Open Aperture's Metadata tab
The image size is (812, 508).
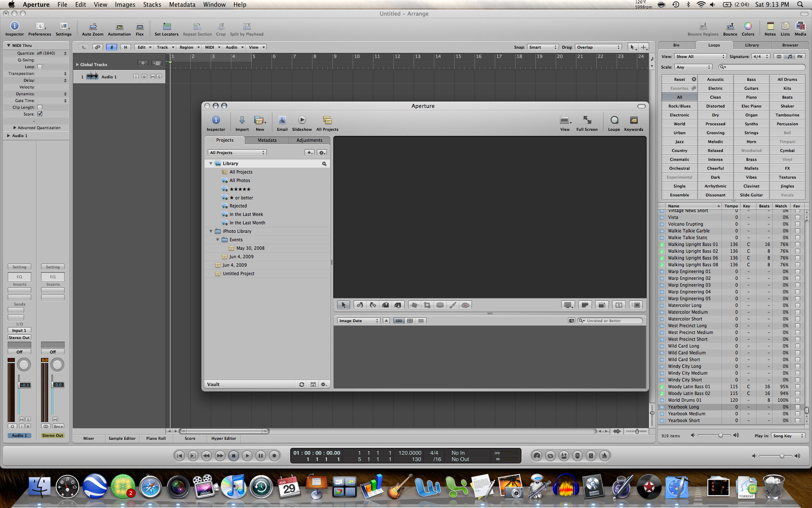pos(267,140)
